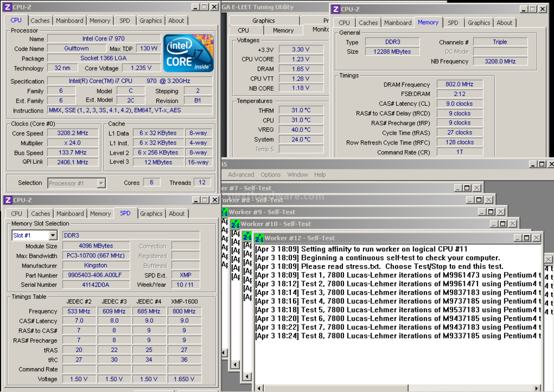Screen dimensions: 554x392
Task: Show Graphics tab in CPU-Z memory timings window
Action: [479, 23]
